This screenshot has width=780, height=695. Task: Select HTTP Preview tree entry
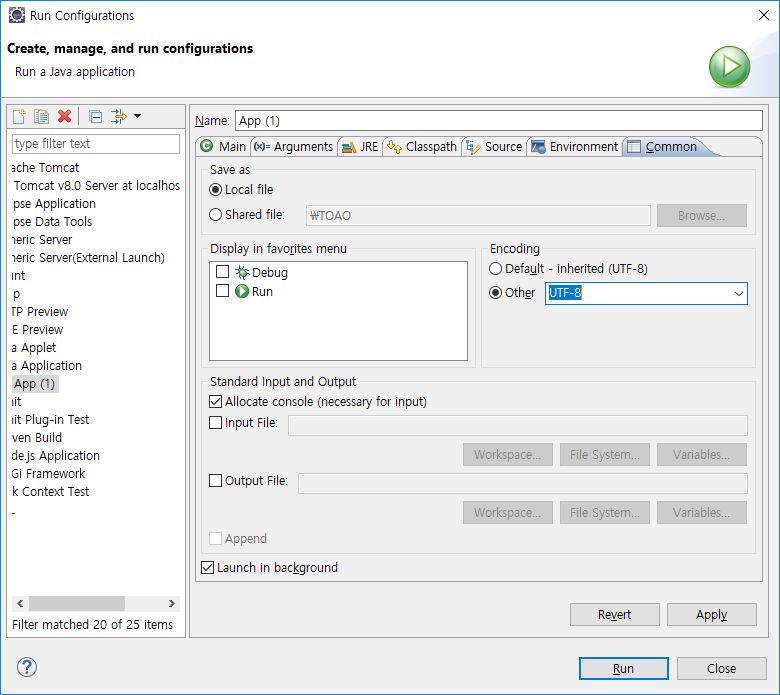40,311
